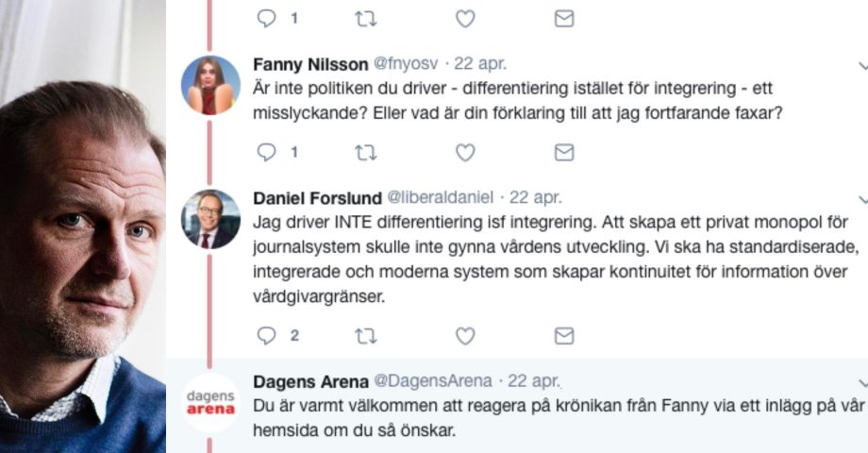Retweet Fanny Nilsson's tweet
Image resolution: width=868 pixels, height=453 pixels.
click(x=364, y=152)
